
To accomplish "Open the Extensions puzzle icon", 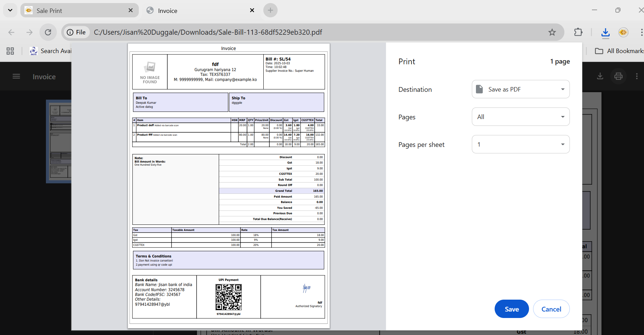I will coord(578,32).
